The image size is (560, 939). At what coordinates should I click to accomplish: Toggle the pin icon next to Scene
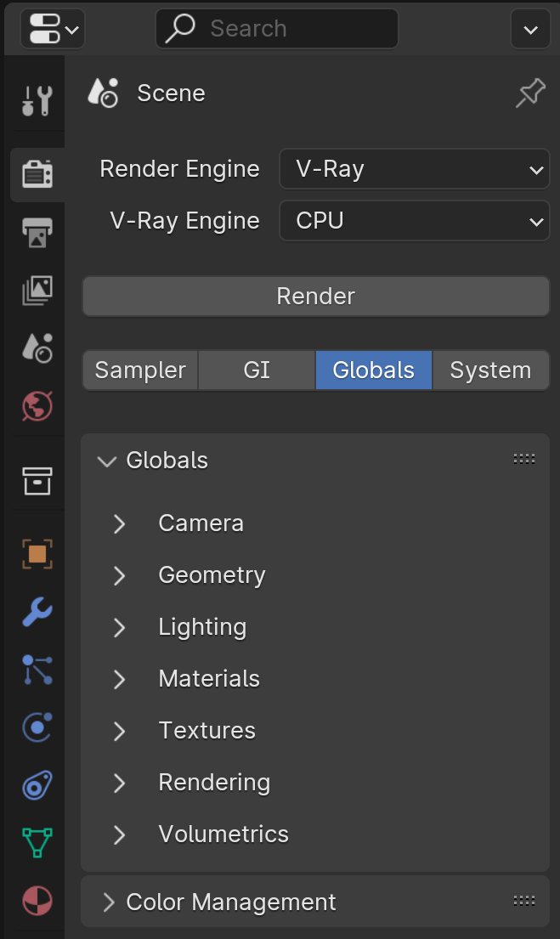click(x=530, y=93)
